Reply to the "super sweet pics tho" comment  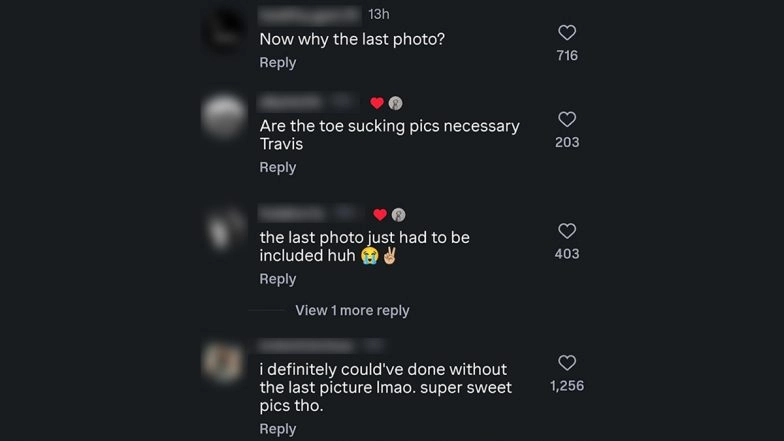coord(278,429)
